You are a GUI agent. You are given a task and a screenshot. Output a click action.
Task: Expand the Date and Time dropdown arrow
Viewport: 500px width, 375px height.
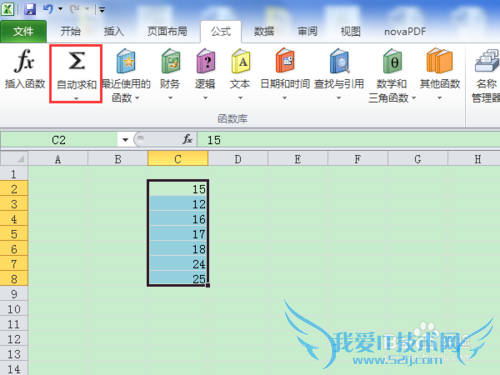click(285, 98)
